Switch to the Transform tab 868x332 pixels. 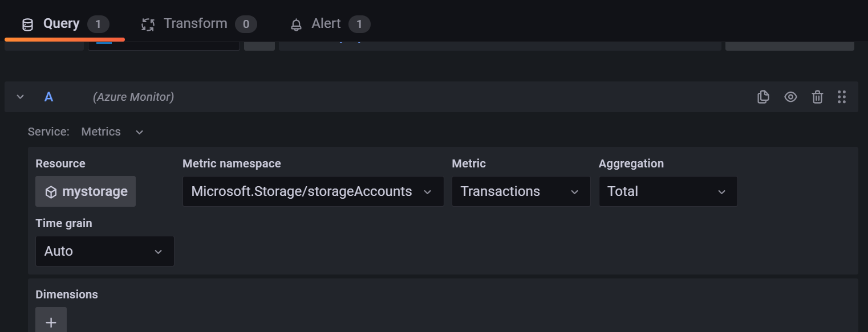tap(195, 23)
